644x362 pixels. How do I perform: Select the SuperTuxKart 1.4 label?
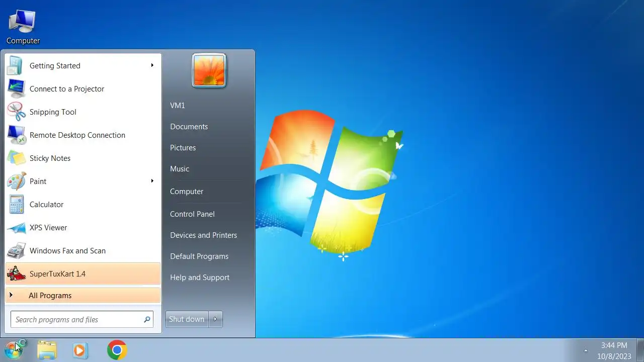[x=57, y=274]
